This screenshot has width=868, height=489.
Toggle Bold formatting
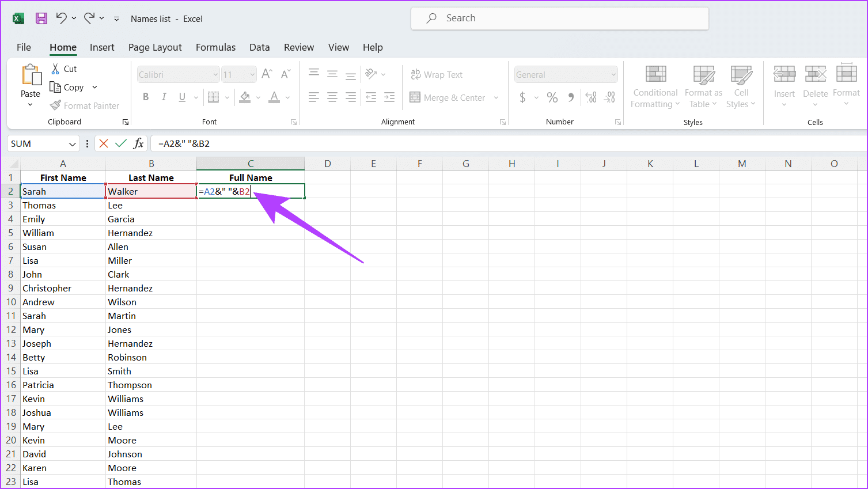146,97
